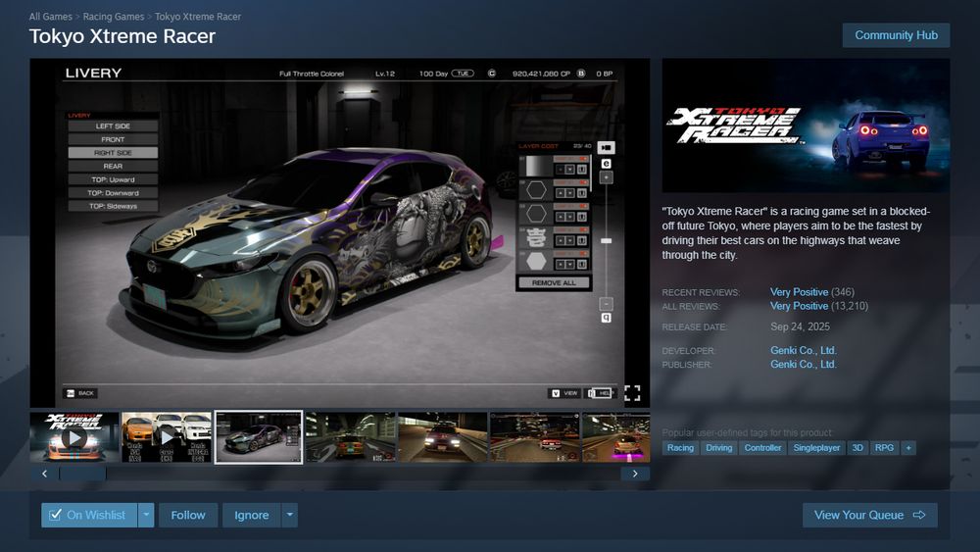980x552 pixels.
Task: Toggle the On Wishlist checkbox button
Action: click(89, 515)
